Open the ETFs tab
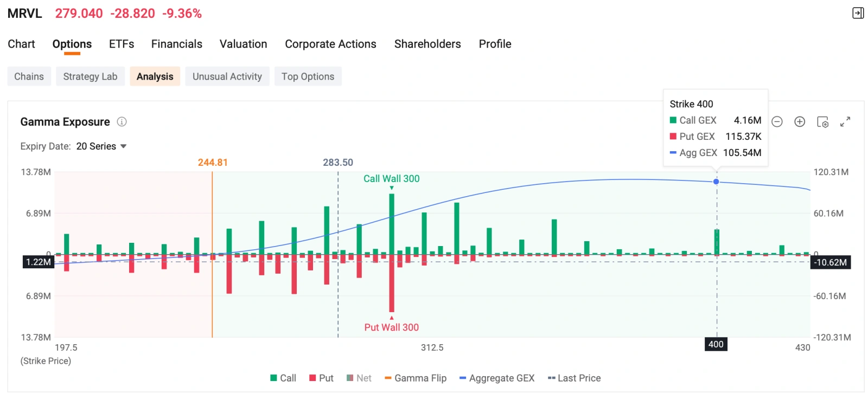The image size is (868, 394). (122, 44)
